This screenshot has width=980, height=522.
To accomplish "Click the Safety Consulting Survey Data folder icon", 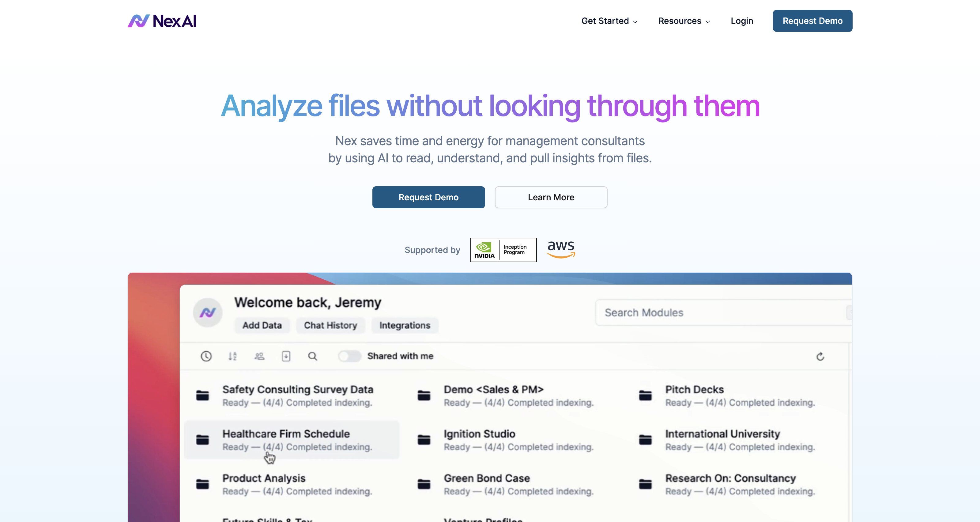I will tap(202, 396).
